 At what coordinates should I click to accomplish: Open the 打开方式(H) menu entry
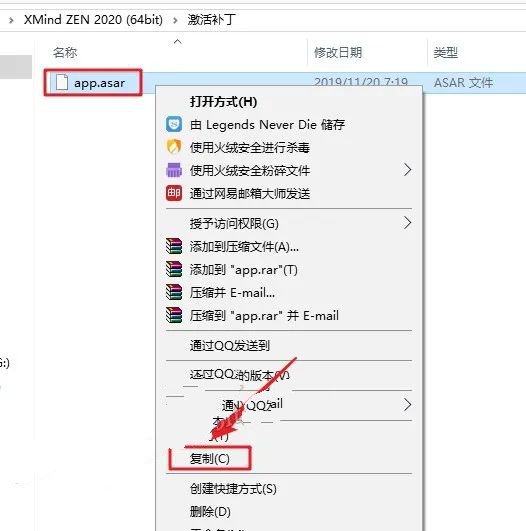coord(224,102)
